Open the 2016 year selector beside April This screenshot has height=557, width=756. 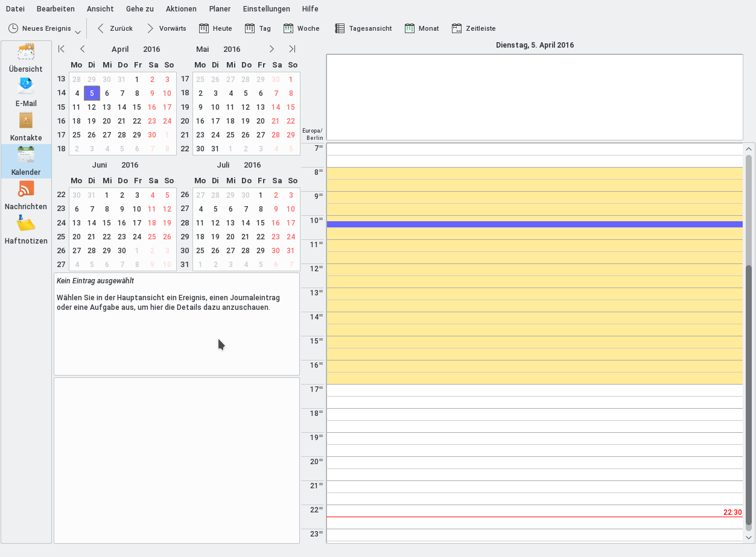coord(151,49)
